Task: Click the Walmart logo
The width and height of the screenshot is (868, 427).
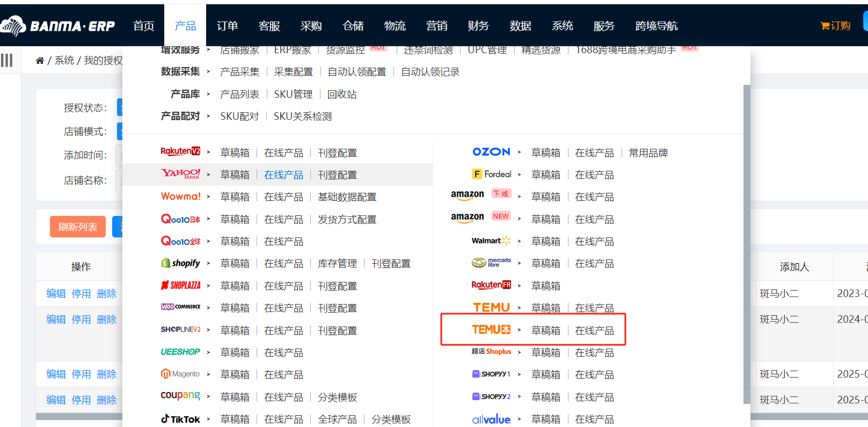Action: coord(491,241)
